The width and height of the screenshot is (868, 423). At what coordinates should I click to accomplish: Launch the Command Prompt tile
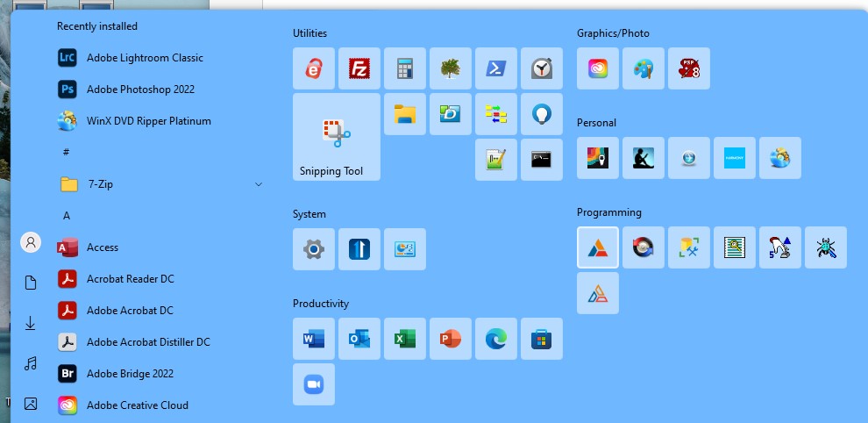pos(541,160)
